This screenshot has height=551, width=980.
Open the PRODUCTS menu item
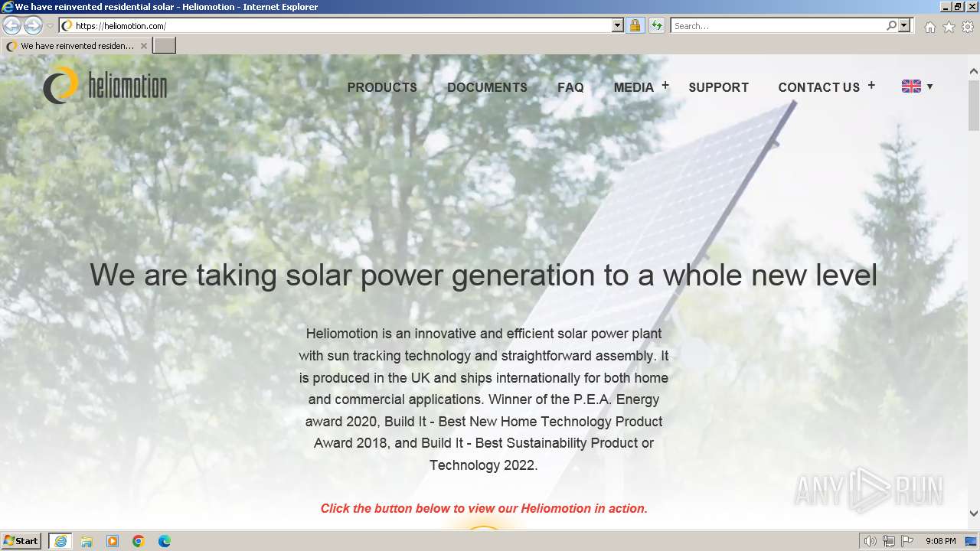pyautogui.click(x=382, y=87)
